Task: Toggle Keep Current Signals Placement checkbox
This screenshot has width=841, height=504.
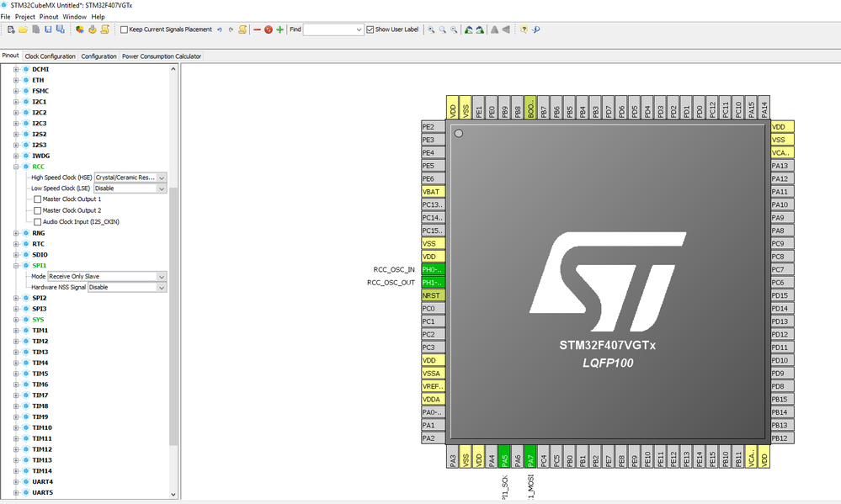Action: [x=124, y=29]
